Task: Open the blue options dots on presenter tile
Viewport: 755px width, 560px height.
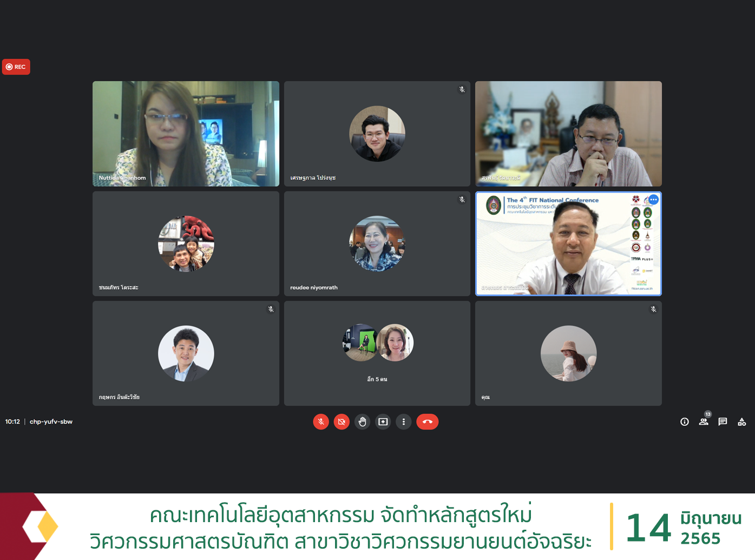Action: coord(653,200)
